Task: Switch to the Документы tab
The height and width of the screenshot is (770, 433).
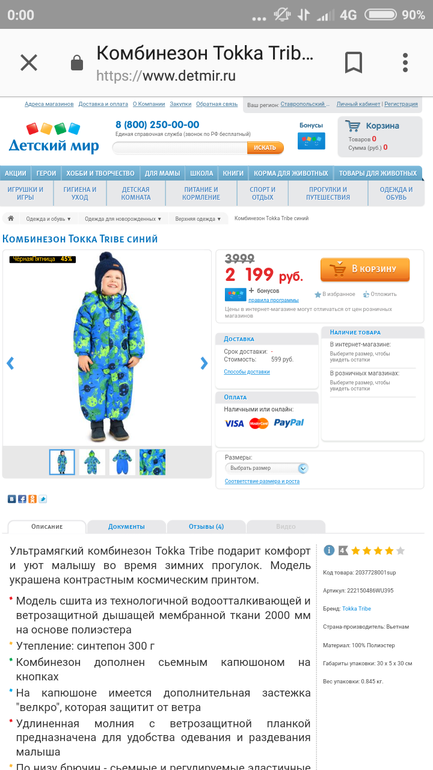Action: click(x=126, y=526)
